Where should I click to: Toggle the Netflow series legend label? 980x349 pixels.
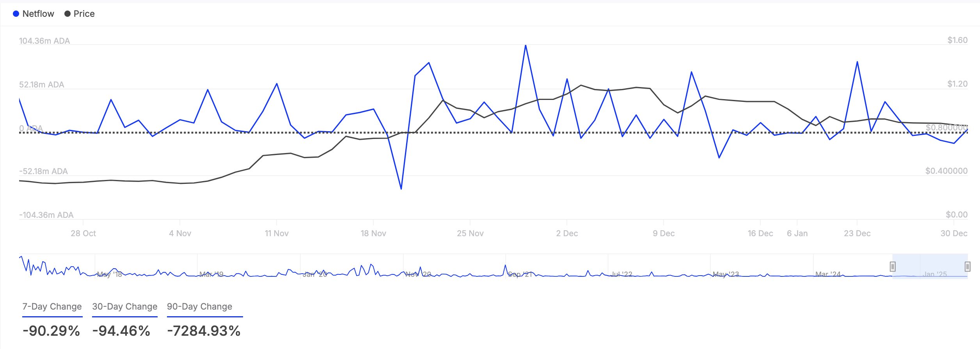(38, 14)
